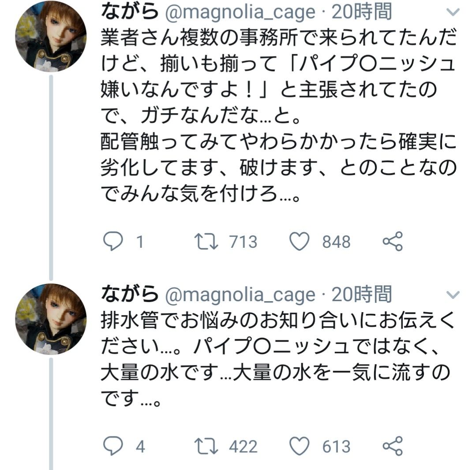
Task: Open the 20時間 timestamp of the second tweet
Action: 361,294
